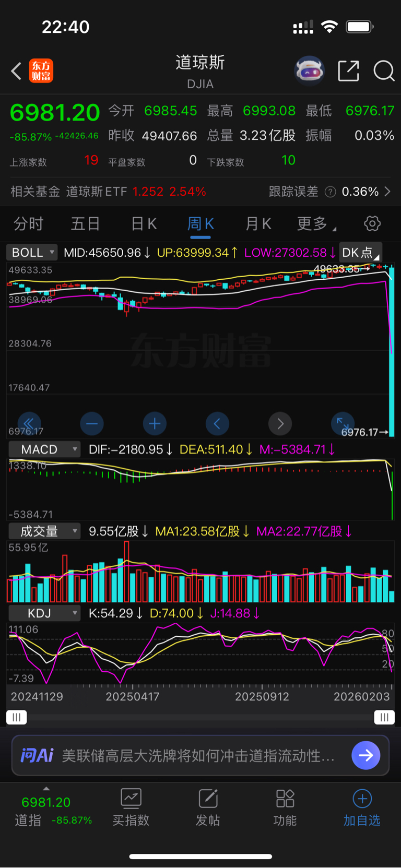401x868 pixels.
Task: Switch to 日K tab
Action: pyautogui.click(x=144, y=224)
